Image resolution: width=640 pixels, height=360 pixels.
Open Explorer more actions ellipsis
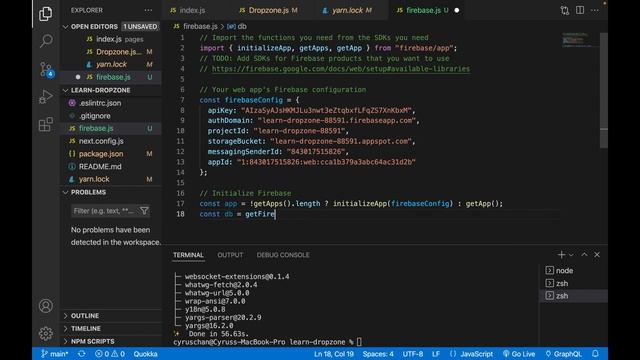click(x=148, y=10)
